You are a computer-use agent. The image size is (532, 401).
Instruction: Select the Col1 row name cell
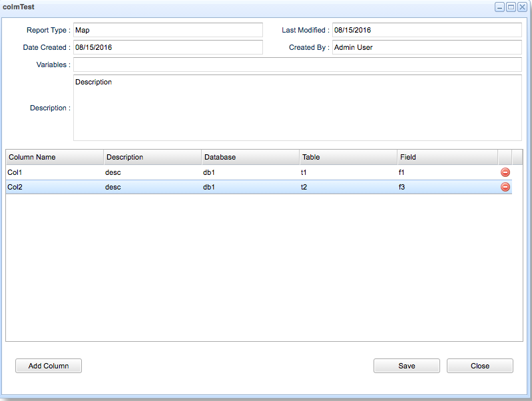coord(55,172)
